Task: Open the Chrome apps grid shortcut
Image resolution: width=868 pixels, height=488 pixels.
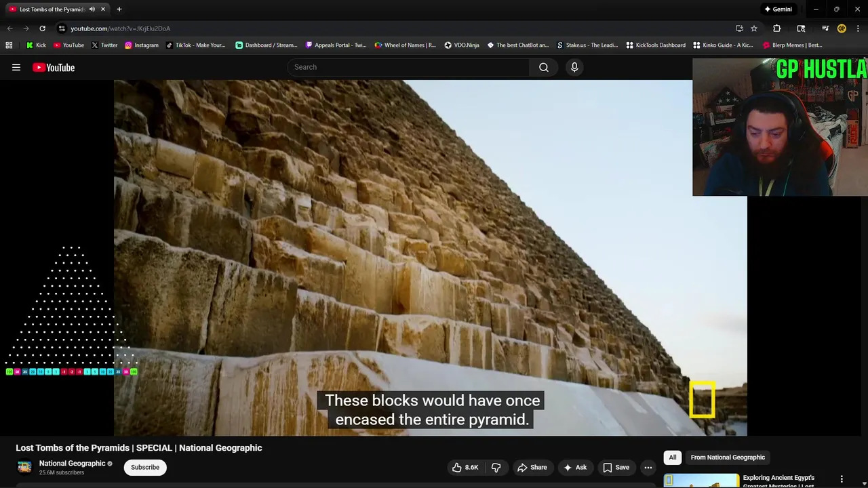Action: pos(9,45)
